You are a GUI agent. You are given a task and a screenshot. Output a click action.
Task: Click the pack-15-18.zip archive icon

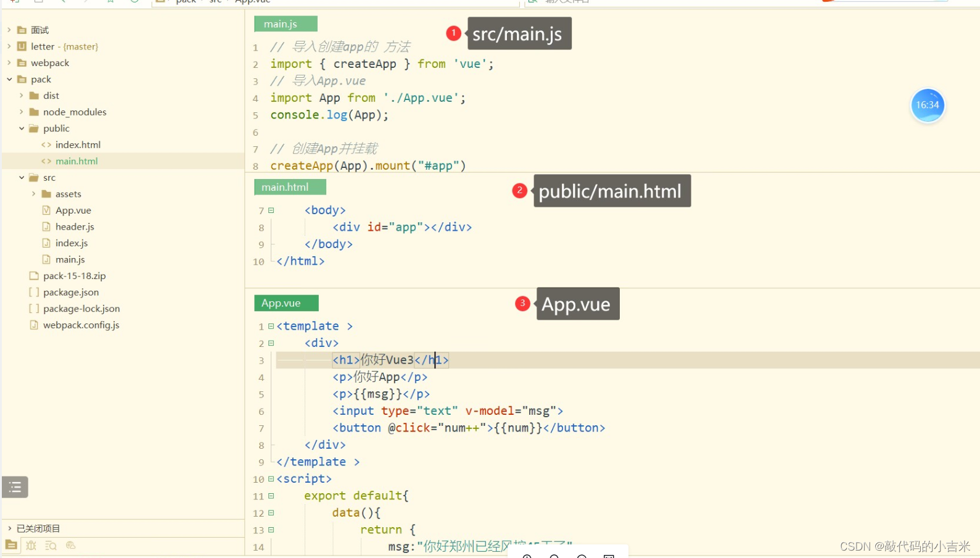point(34,275)
